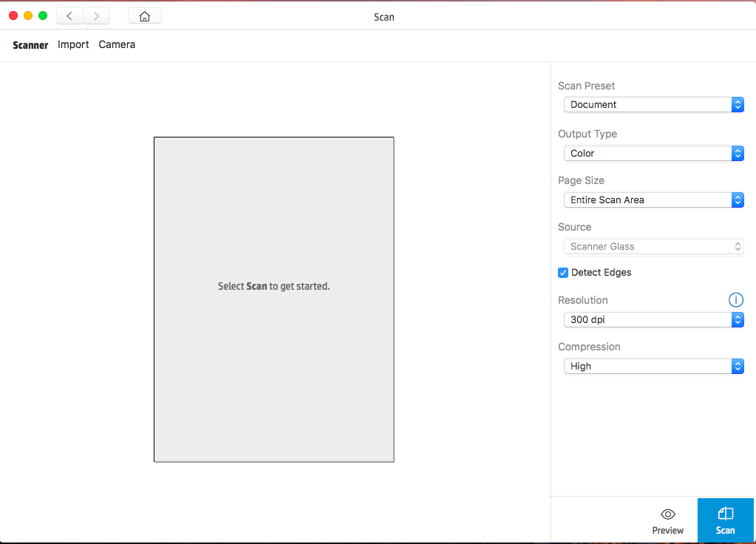Screen dimensions: 756x544
Task: Close the Scan window with red button
Action: coord(13,16)
